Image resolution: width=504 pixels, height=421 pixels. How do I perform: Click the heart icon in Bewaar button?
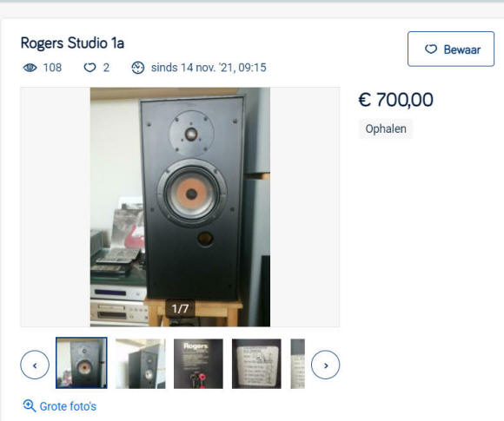(431, 49)
